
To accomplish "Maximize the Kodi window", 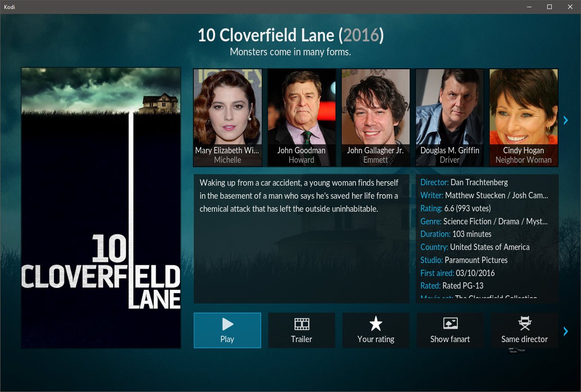I will [550, 7].
